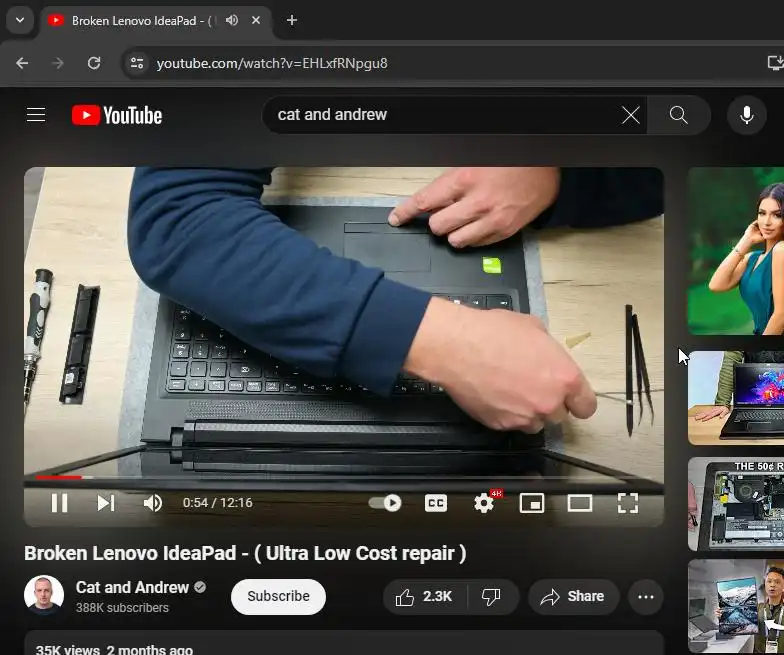
Task: Select the youtube.com URL in address bar
Action: pyautogui.click(x=272, y=64)
